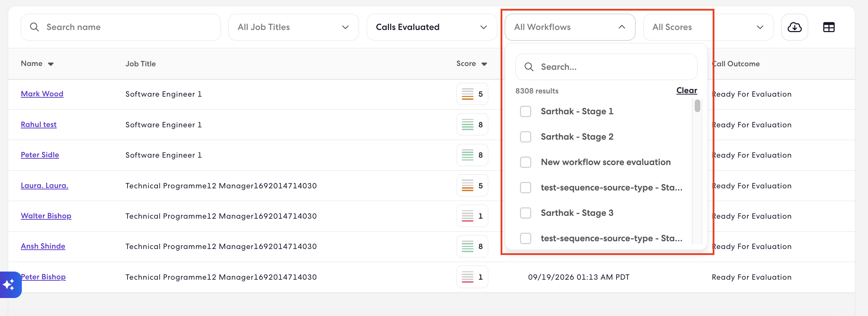868x316 pixels.
Task: Expand the All Job Titles dropdown
Action: pos(293,27)
